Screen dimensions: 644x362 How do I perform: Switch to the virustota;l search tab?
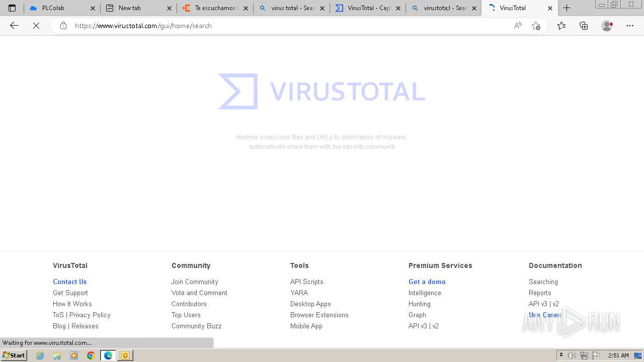click(x=444, y=8)
